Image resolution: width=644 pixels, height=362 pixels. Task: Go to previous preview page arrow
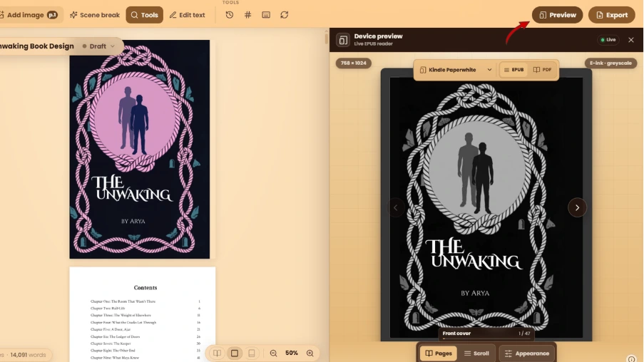(396, 207)
